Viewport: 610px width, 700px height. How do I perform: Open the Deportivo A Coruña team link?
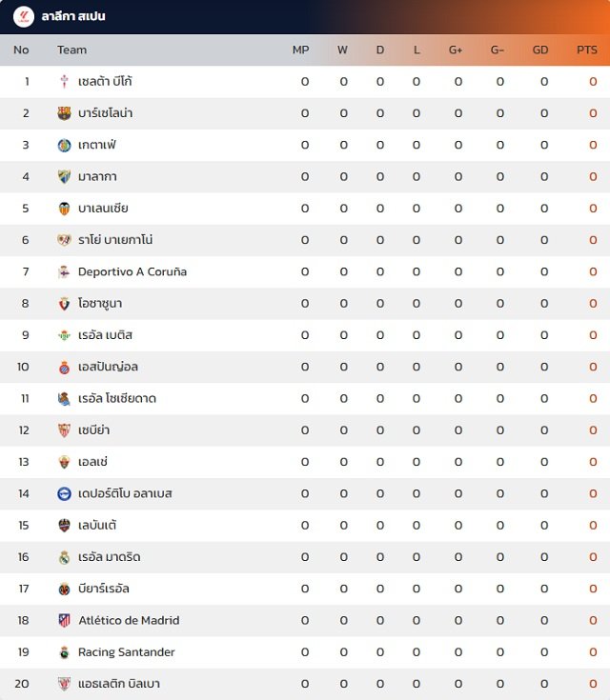pos(132,271)
